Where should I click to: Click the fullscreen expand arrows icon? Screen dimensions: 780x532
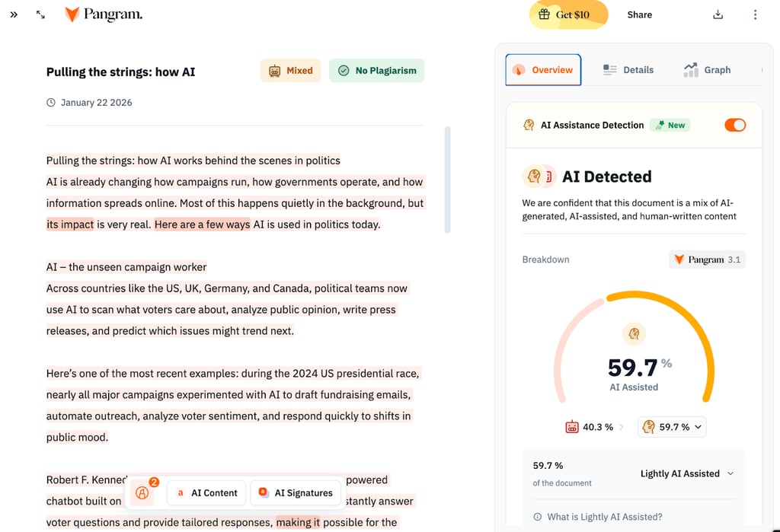click(40, 14)
